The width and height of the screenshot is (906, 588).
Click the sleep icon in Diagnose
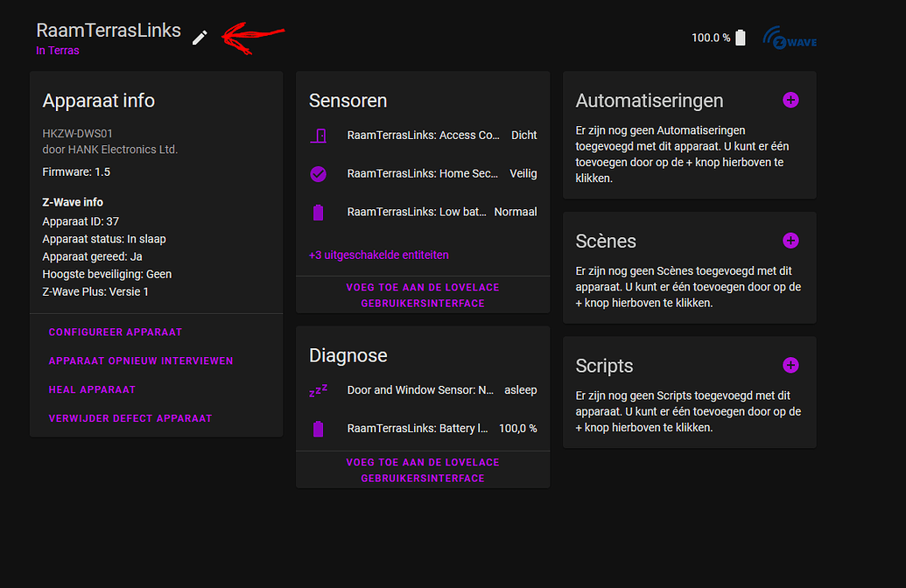[318, 390]
